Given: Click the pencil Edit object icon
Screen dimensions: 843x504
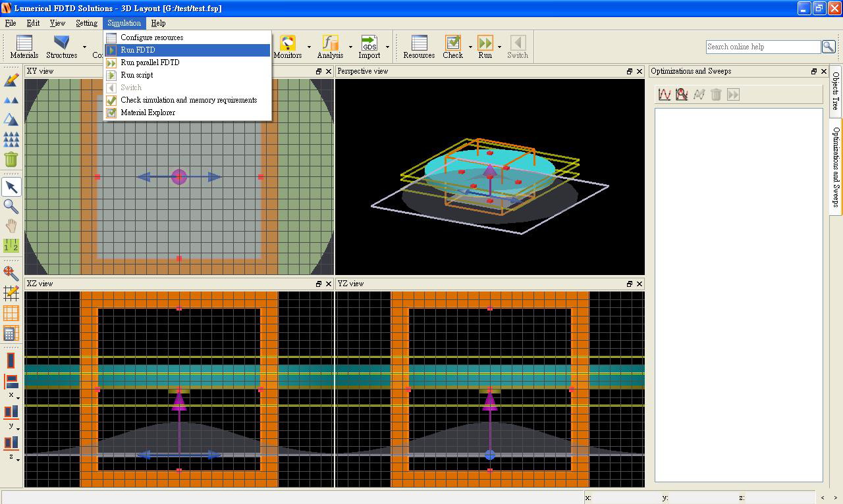Looking at the screenshot, I should coord(11,80).
